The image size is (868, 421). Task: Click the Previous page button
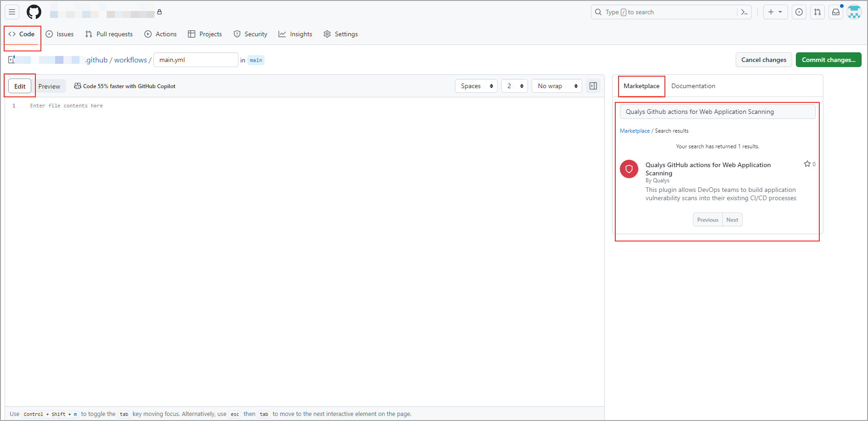[x=708, y=220]
